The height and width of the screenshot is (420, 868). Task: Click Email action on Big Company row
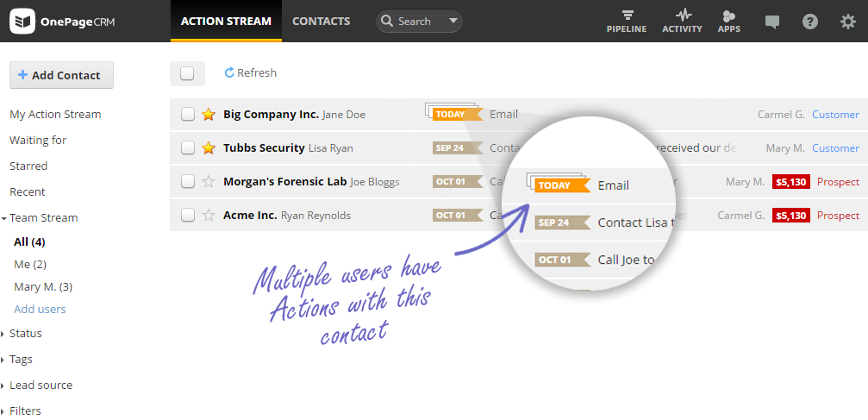[503, 115]
